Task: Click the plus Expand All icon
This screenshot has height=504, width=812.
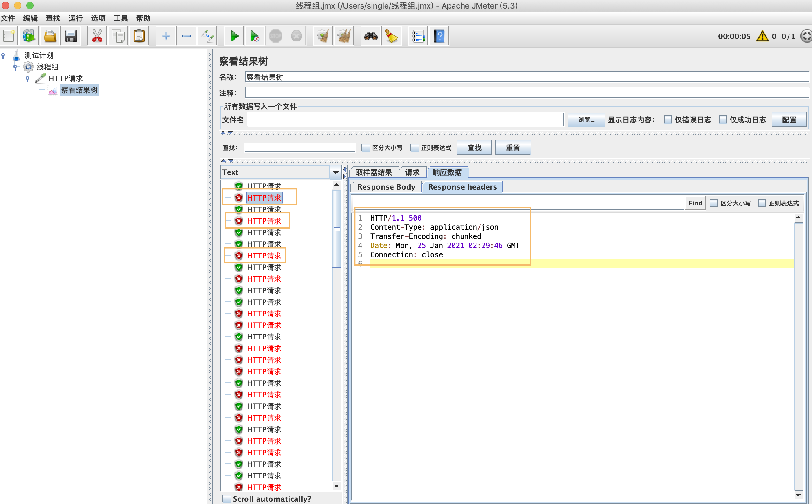Action: 166,36
